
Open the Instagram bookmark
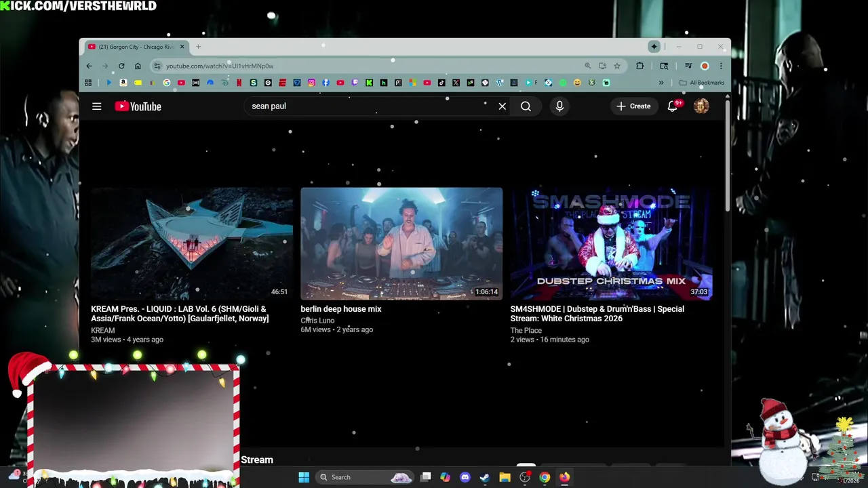point(311,83)
